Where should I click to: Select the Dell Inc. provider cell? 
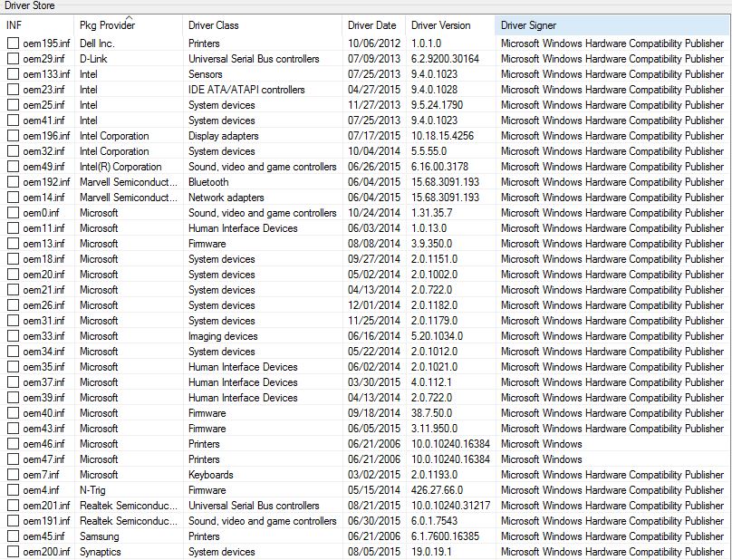(97, 43)
